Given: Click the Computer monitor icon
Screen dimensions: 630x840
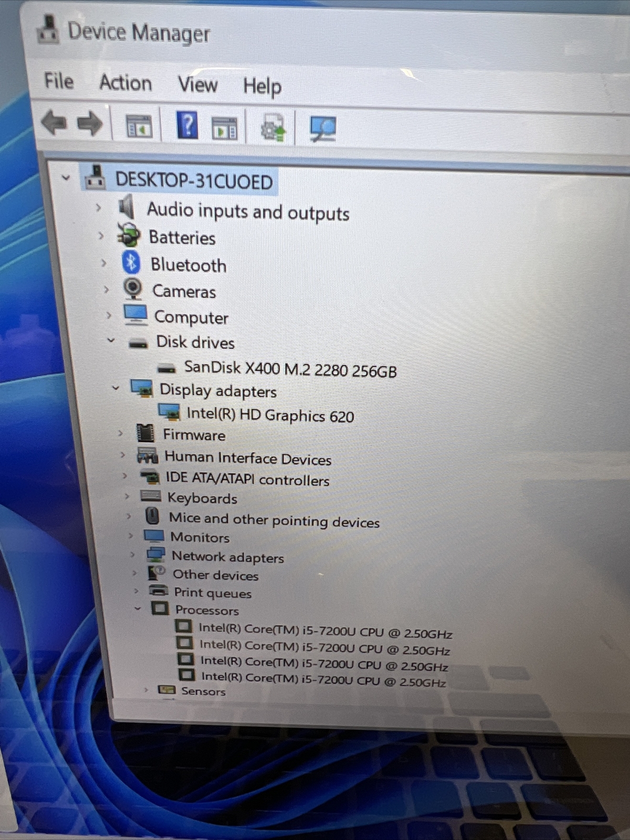Looking at the screenshot, I should pos(135,315).
